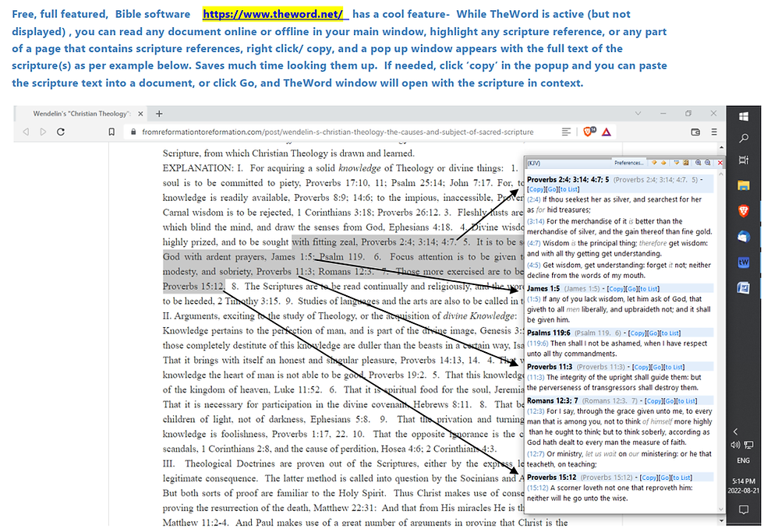Open the theword.net hyperlink
764x532 pixels.
point(273,14)
